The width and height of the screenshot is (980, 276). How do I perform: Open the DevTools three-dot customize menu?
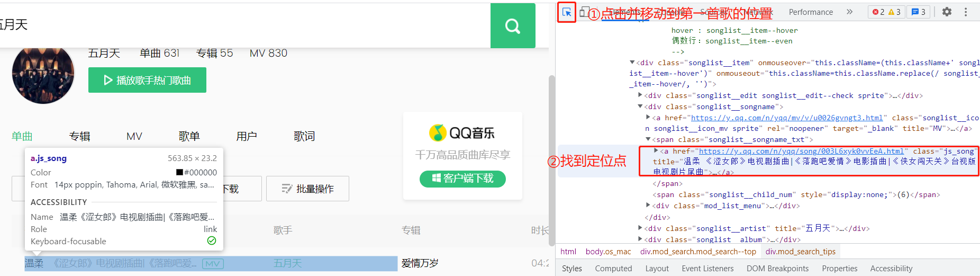coord(966,12)
